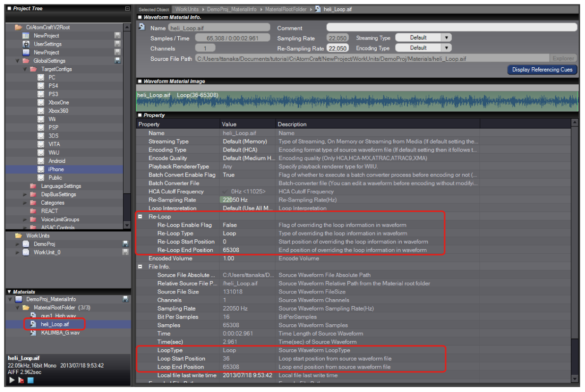Click waveform icon beside Name field
Screen dimensions: 585x392
(x=142, y=27)
